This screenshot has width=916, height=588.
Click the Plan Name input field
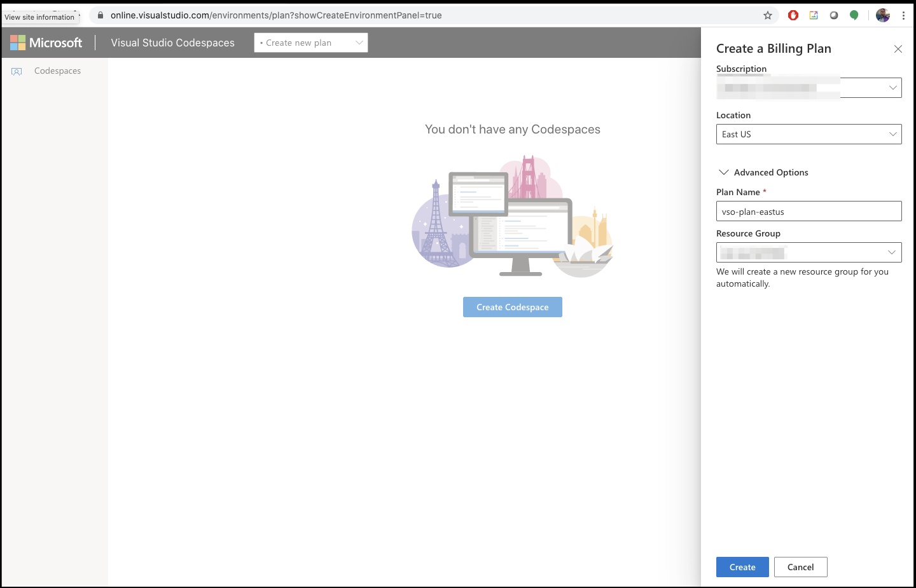(x=809, y=211)
